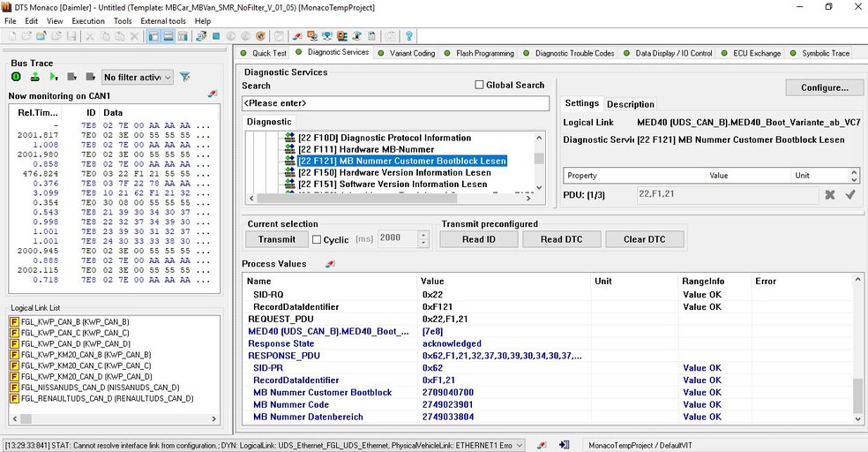Screen dimensions: 868x452
Task: Click the copy pages toolbar icon
Action: click(x=105, y=36)
